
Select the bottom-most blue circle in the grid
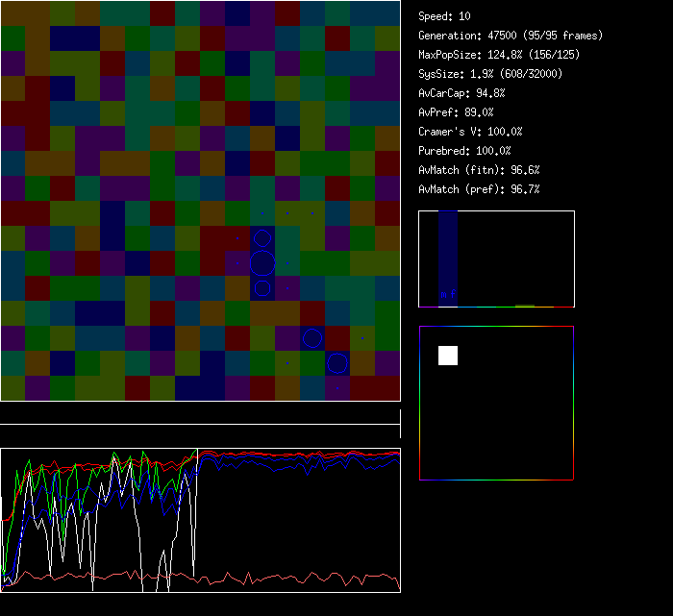click(336, 362)
